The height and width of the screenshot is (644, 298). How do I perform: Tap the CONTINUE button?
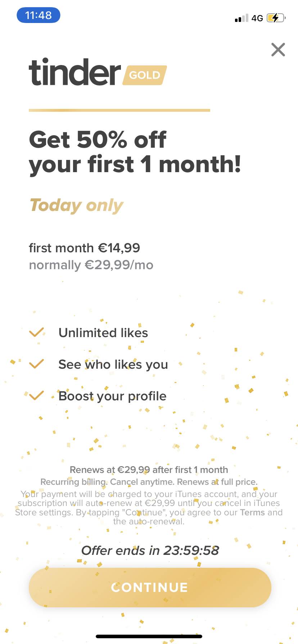coord(149,587)
